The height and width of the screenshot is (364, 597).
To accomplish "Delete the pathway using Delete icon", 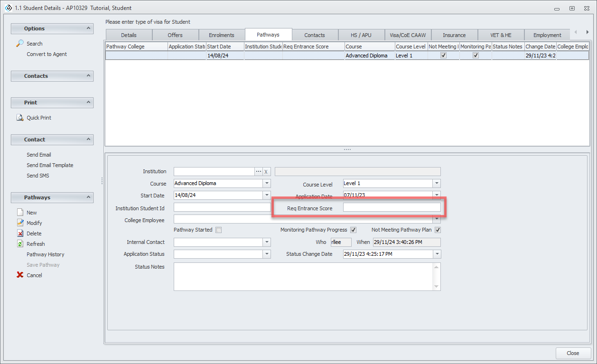I will click(20, 233).
